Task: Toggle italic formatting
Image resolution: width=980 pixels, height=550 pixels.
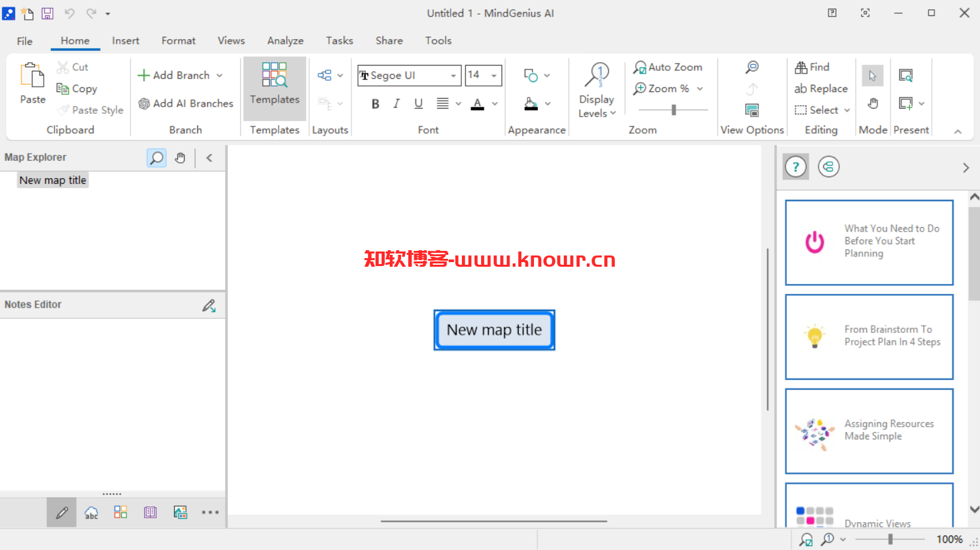Action: click(396, 103)
